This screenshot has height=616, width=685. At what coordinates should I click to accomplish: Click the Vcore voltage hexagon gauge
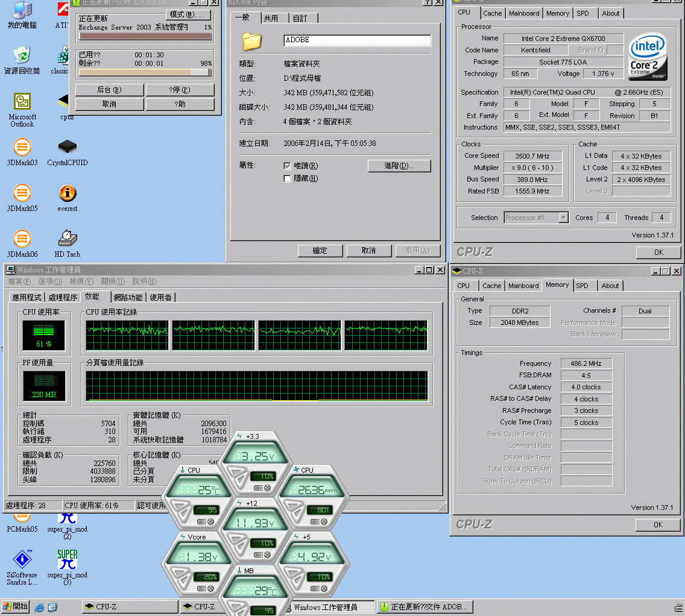point(199,563)
